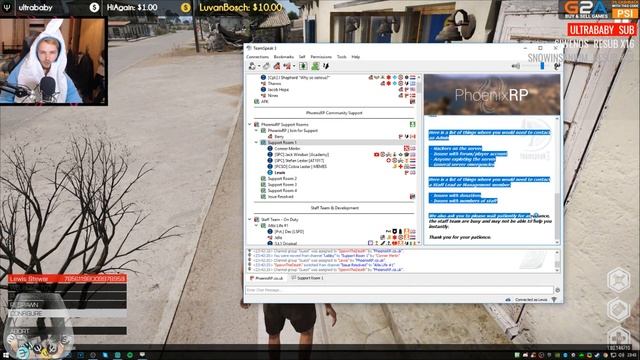Click the Disconnect toolbar icon

point(266,66)
